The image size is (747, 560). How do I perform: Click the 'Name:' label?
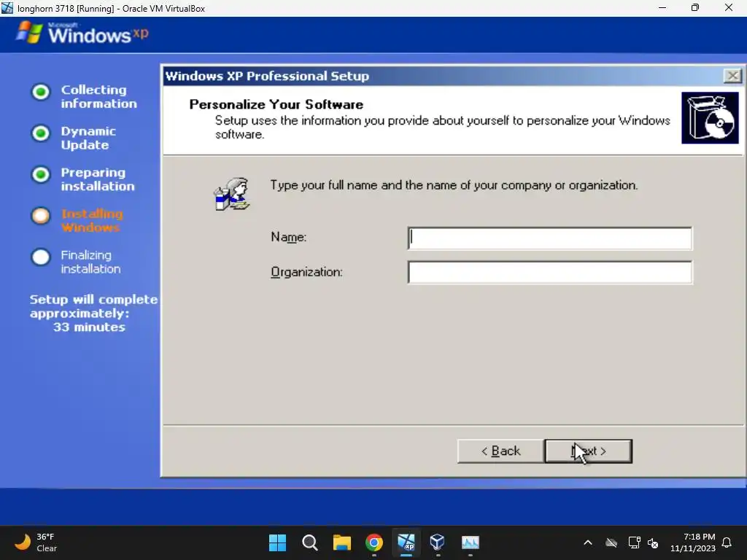288,237
